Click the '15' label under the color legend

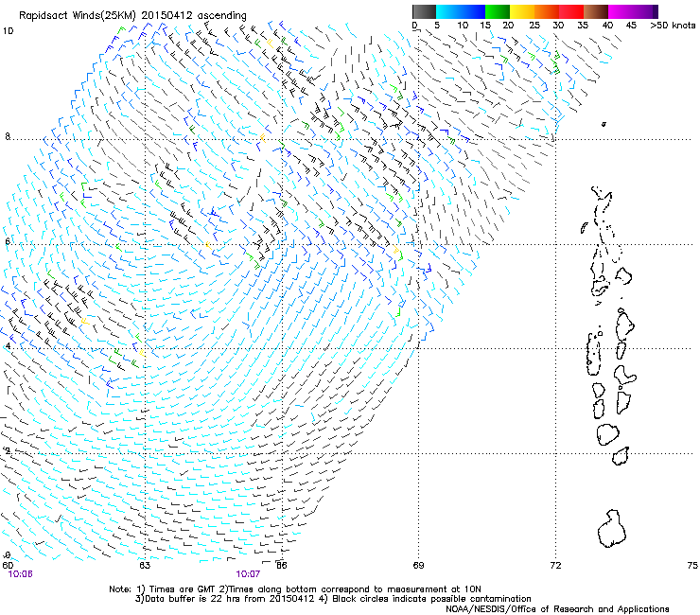[x=485, y=26]
